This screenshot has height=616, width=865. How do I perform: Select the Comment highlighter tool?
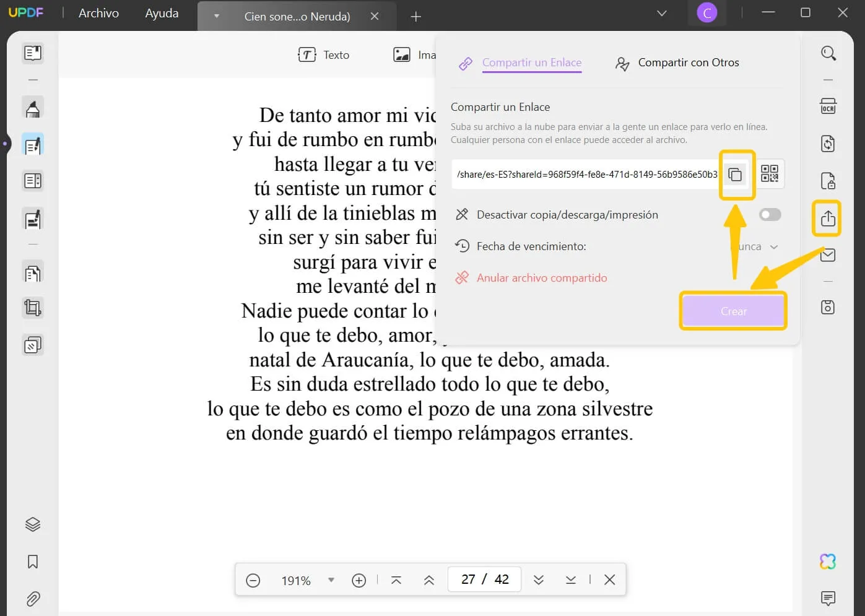33,108
